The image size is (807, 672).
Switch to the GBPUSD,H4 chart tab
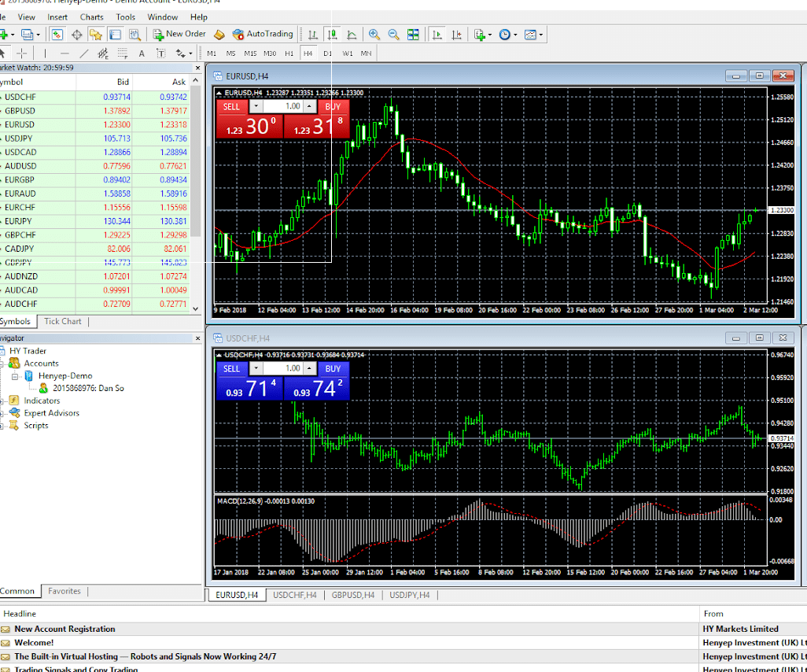(x=353, y=595)
